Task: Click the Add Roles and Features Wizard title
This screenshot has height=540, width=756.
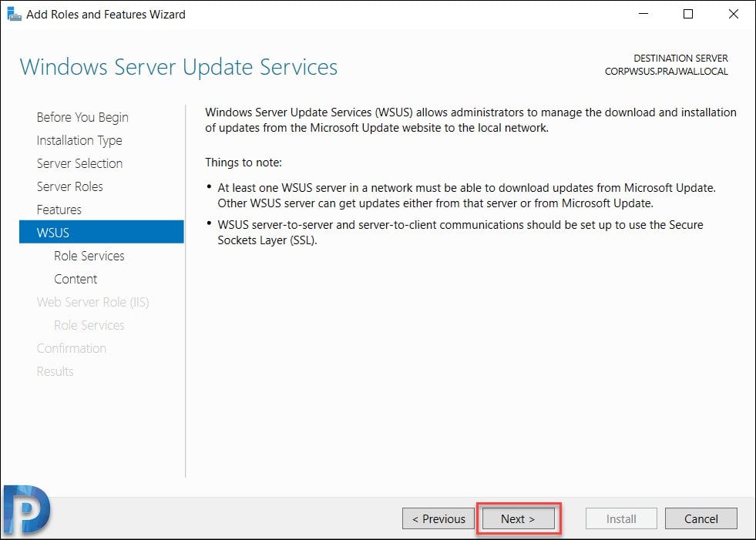Action: (106, 15)
